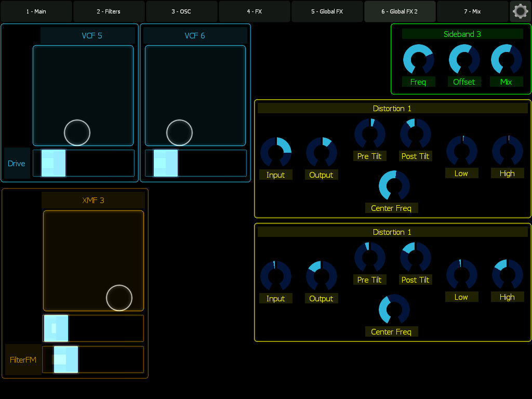
Task: Click the upper Distortion 1 Input knob
Action: (x=275, y=152)
